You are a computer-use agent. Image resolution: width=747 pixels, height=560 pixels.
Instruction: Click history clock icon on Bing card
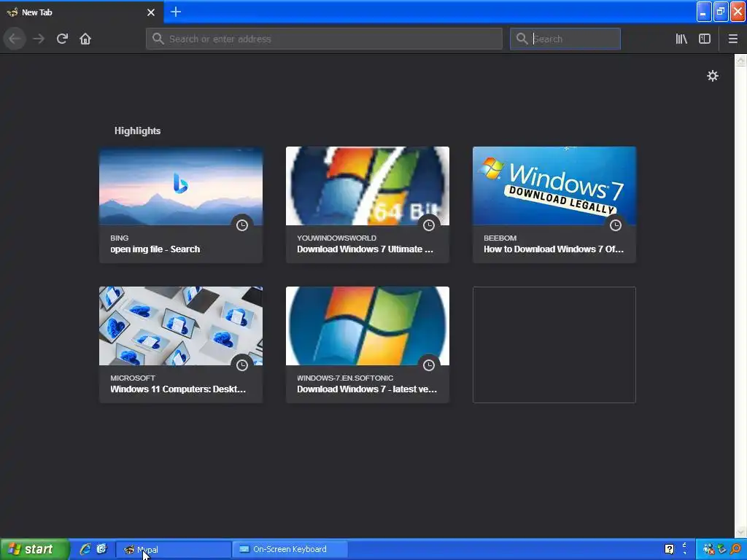pyautogui.click(x=242, y=225)
